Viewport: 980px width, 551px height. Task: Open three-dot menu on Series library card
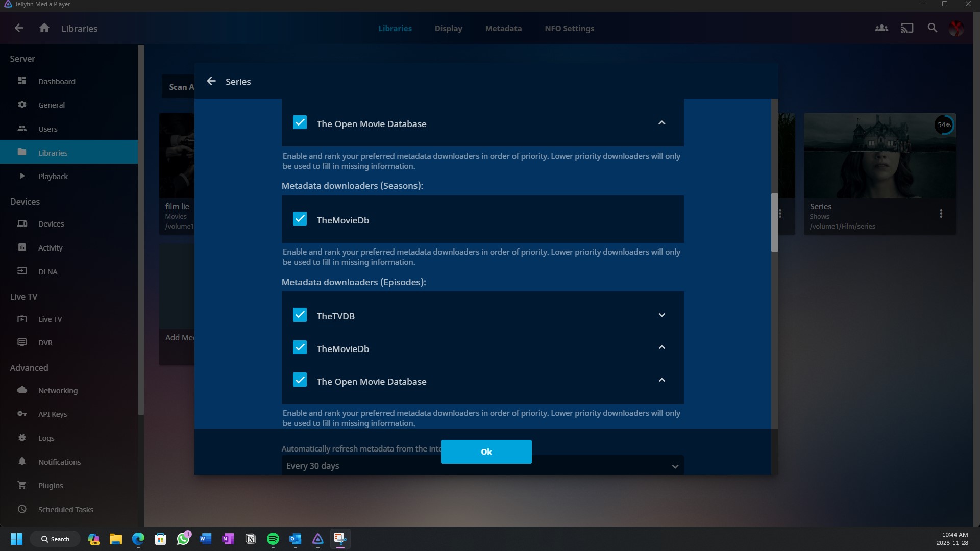tap(941, 214)
